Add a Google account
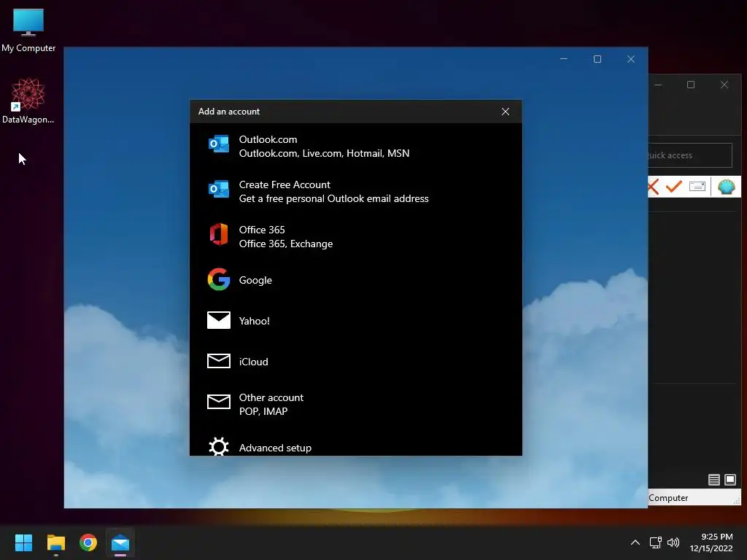The width and height of the screenshot is (747, 560). coord(356,280)
